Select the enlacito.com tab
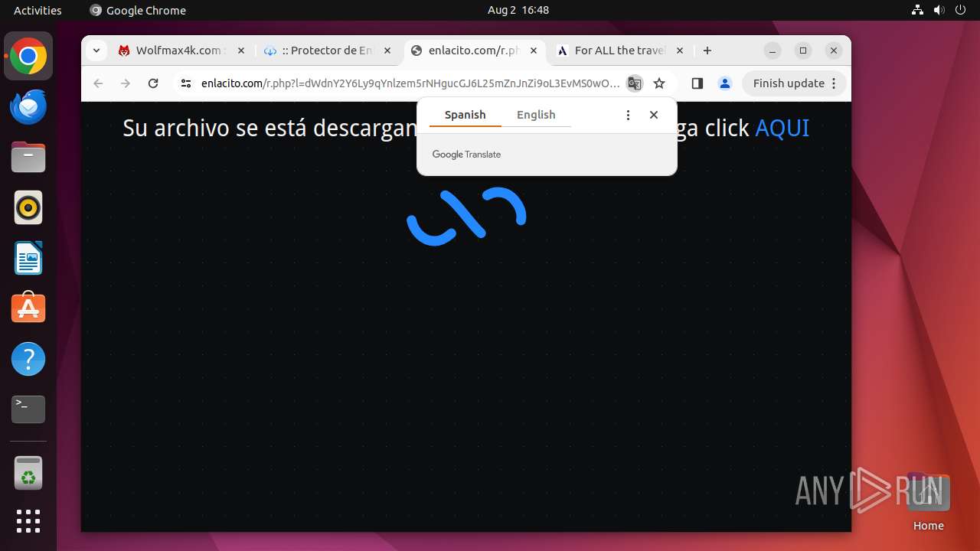The image size is (980, 551). click(x=473, y=51)
